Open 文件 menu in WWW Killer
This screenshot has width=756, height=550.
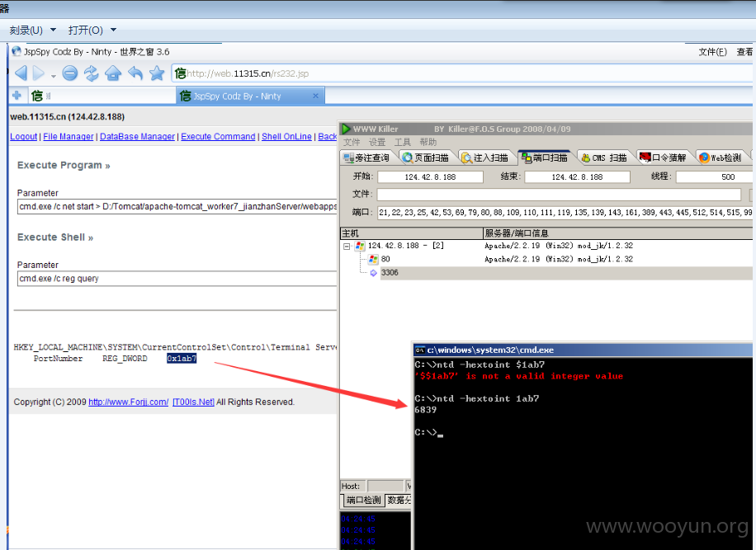pyautogui.click(x=352, y=142)
